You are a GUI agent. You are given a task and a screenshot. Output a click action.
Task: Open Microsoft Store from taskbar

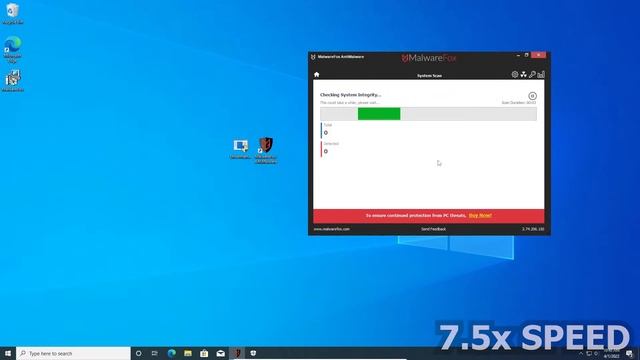pos(204,353)
